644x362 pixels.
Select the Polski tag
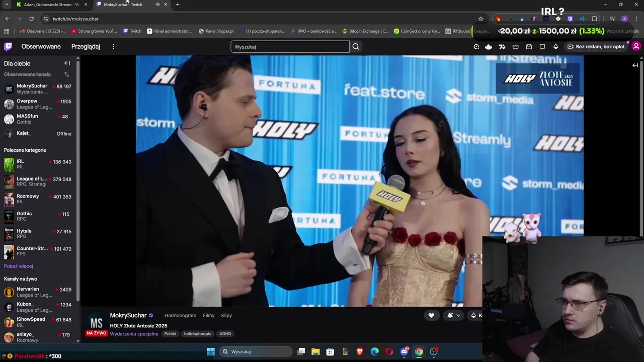click(170, 334)
